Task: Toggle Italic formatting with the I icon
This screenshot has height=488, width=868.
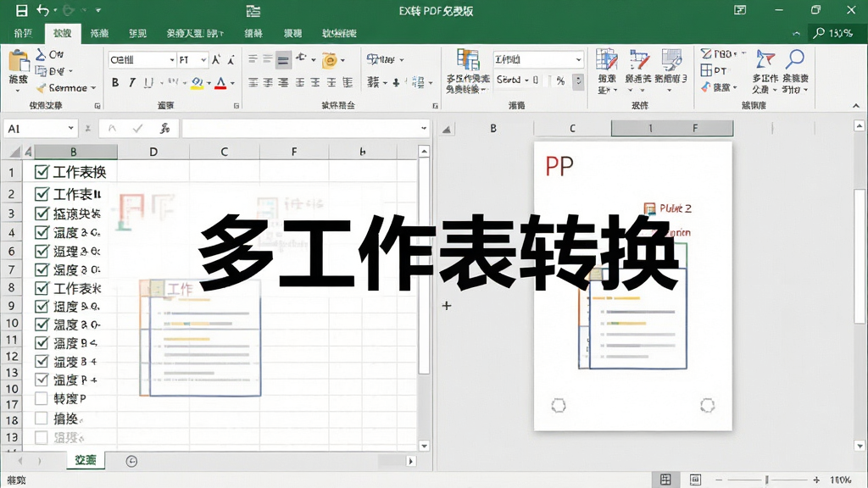Action: coord(131,82)
